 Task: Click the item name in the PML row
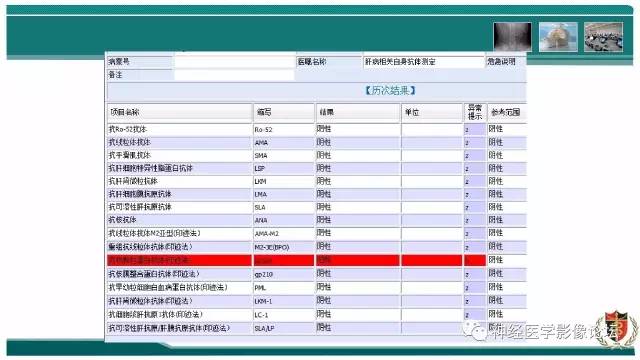point(168,287)
